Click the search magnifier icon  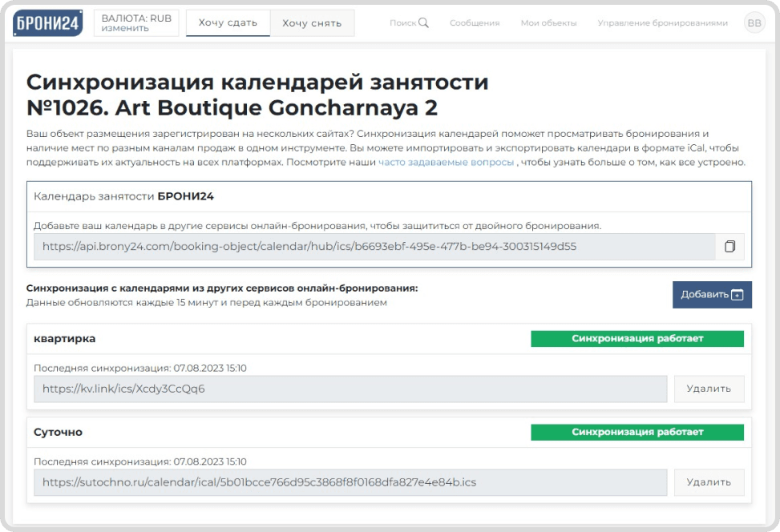pyautogui.click(x=423, y=22)
